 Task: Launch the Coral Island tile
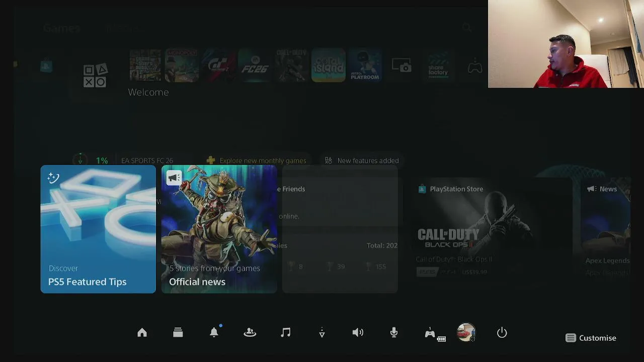tap(329, 65)
